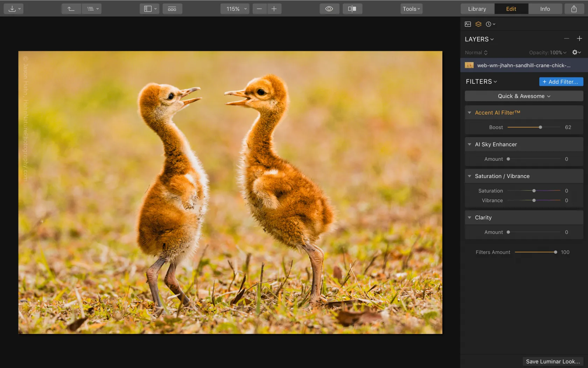Click the Add Filter button
Image resolution: width=588 pixels, height=368 pixels.
(561, 82)
